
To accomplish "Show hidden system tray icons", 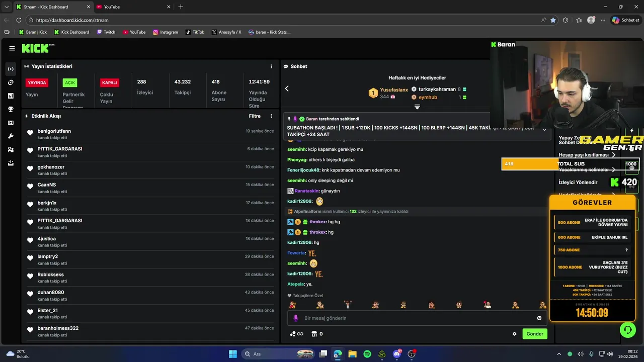I will pos(558,354).
